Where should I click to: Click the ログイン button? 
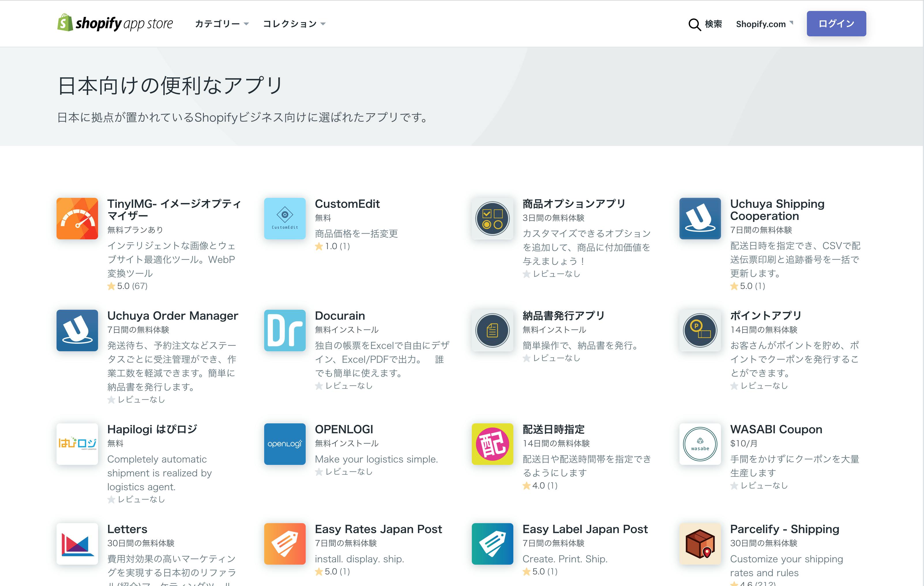(x=836, y=23)
